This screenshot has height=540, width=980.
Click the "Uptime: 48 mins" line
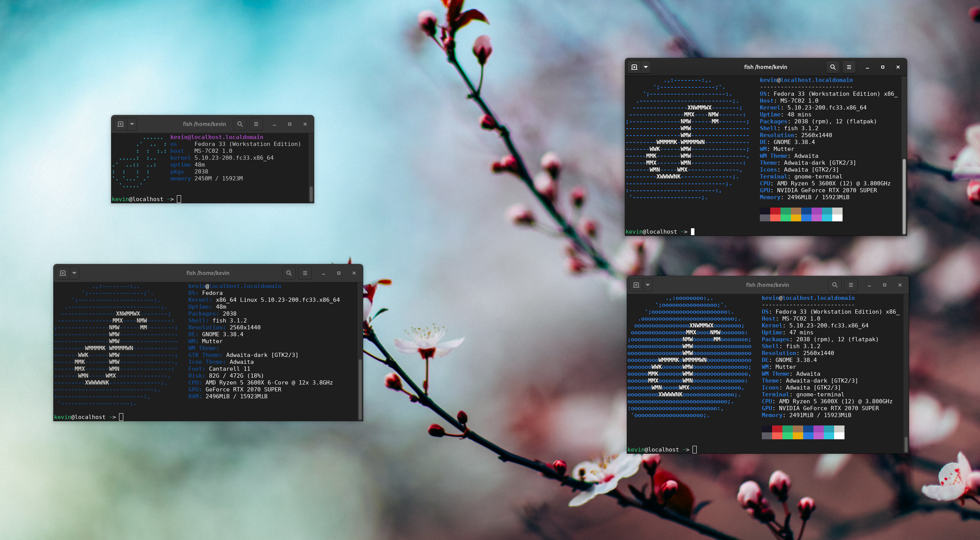tap(786, 115)
